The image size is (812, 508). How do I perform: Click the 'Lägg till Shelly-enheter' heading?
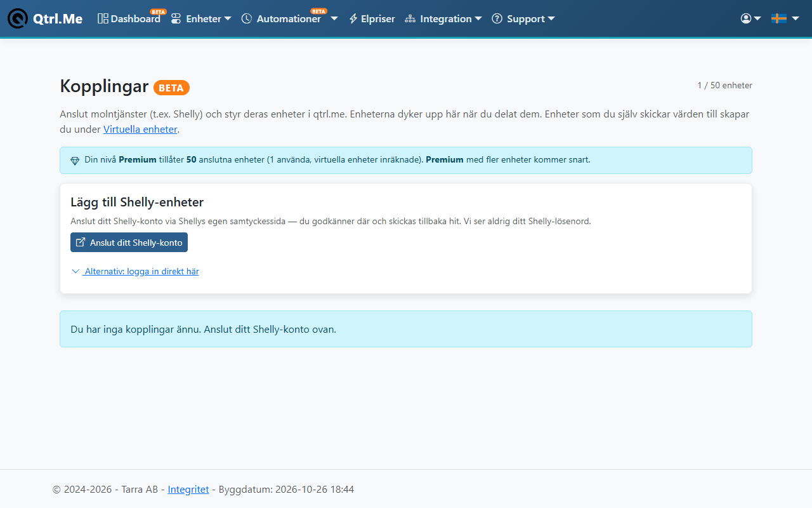137,202
